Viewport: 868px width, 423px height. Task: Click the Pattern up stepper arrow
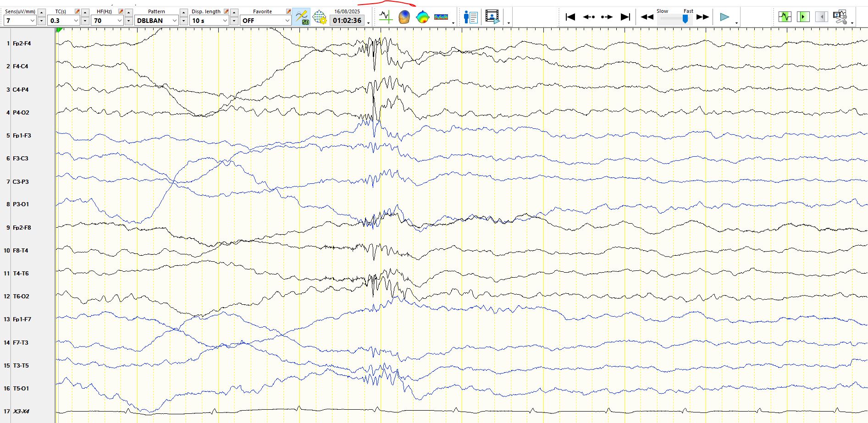pos(183,12)
